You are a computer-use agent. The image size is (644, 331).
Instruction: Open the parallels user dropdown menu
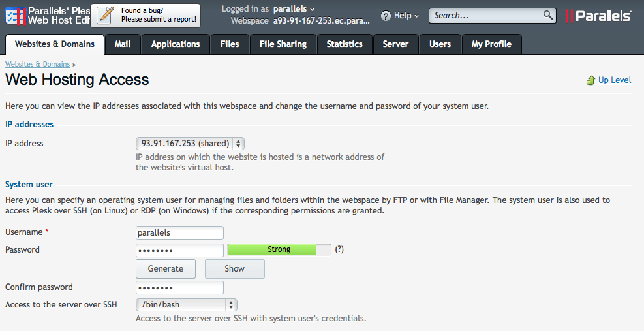294,8
